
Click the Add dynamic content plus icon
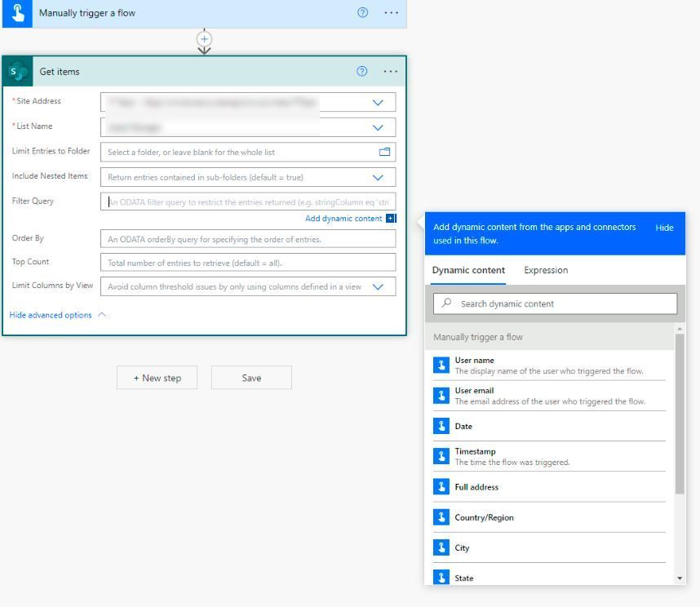(391, 219)
